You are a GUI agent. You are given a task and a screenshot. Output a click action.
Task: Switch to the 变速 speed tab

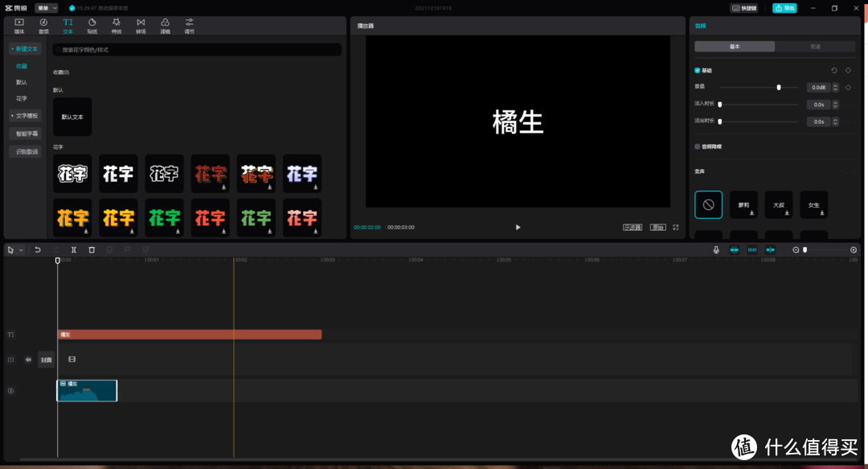(816, 47)
